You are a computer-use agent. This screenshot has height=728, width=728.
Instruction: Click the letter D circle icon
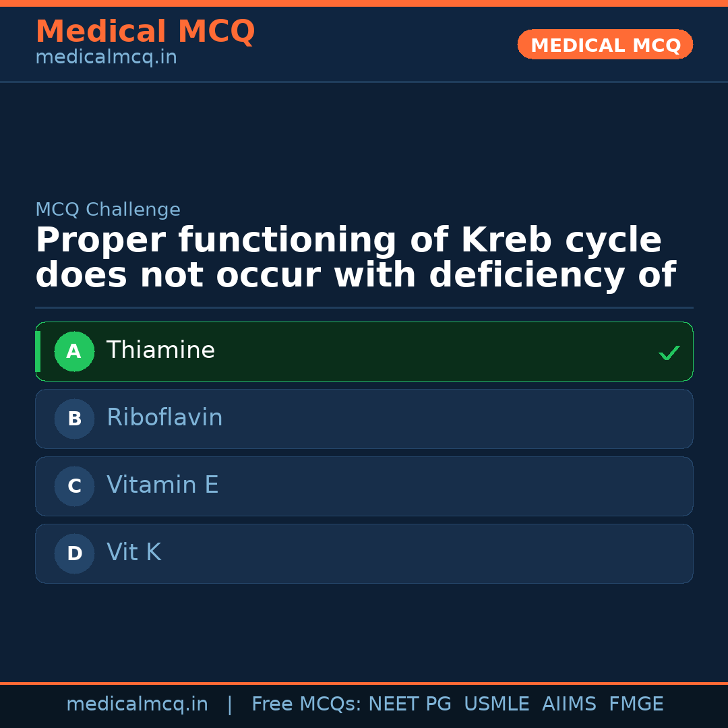click(x=74, y=553)
